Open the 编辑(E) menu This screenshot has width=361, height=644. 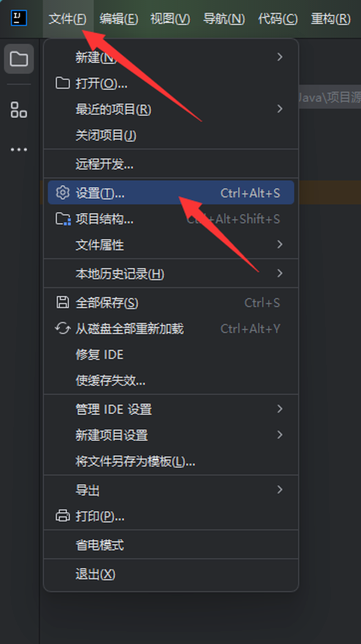coord(119,19)
